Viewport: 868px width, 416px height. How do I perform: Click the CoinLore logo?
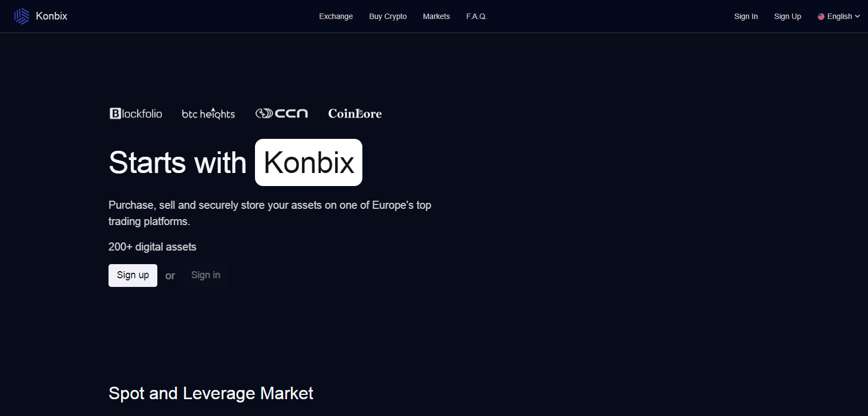(x=355, y=113)
